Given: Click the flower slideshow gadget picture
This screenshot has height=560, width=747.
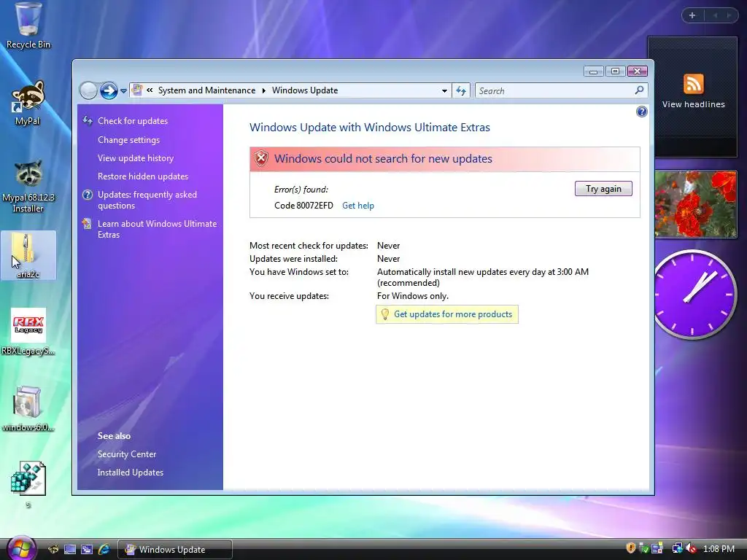Looking at the screenshot, I should tap(696, 204).
